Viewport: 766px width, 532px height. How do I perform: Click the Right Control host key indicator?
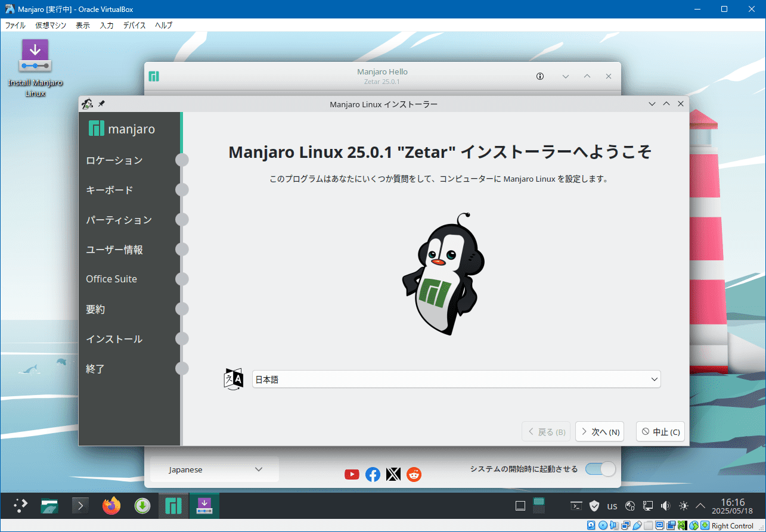click(733, 525)
